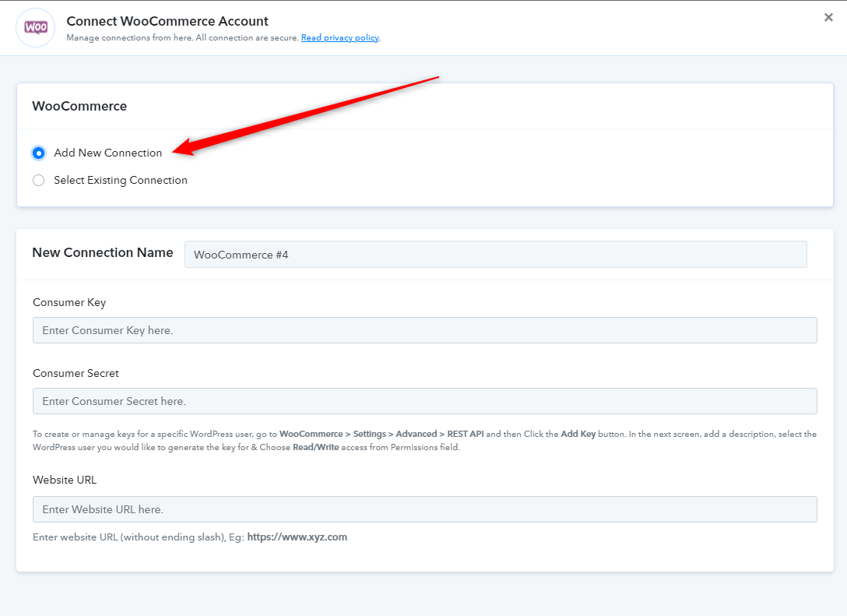The height and width of the screenshot is (616, 847).
Task: Focus the Consumer Secret input field
Action: point(424,401)
